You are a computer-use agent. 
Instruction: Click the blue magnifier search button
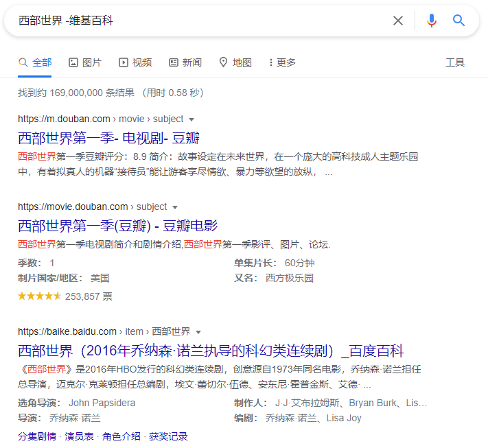pos(458,21)
